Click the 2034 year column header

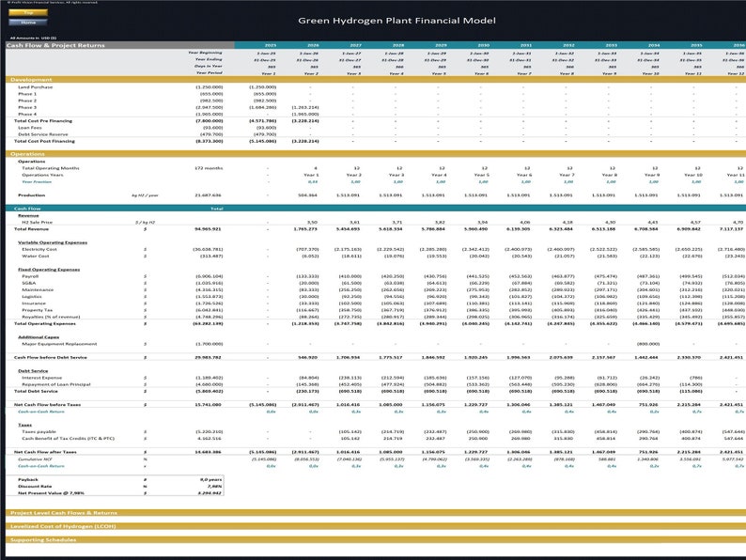654,45
